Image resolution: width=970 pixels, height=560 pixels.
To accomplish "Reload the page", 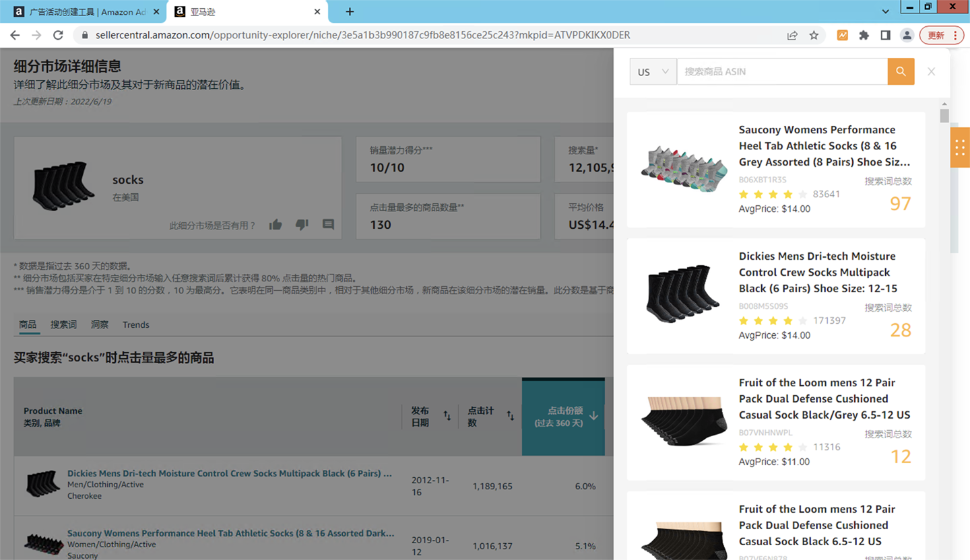I will (58, 35).
